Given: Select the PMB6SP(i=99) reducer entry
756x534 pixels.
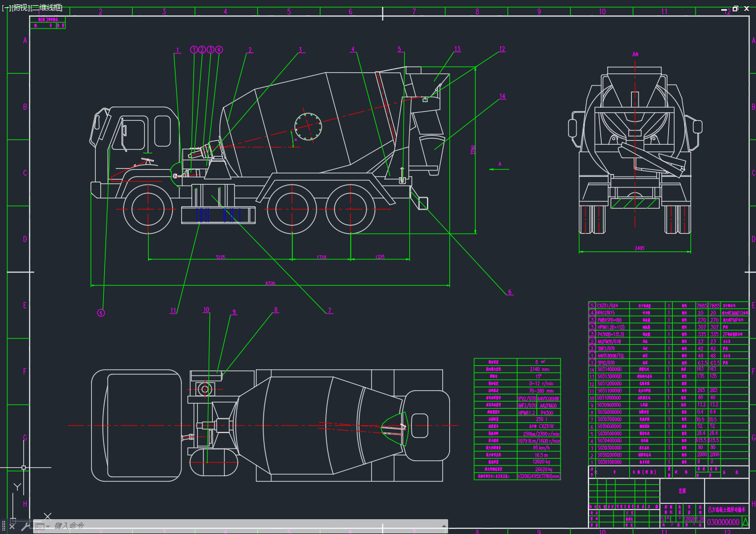Looking at the screenshot, I should (x=609, y=320).
